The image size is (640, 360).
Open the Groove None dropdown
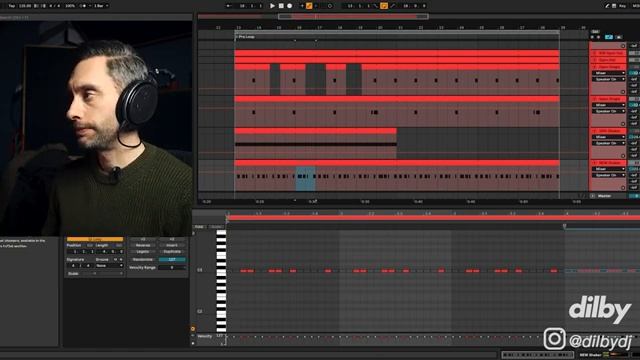[x=109, y=266]
